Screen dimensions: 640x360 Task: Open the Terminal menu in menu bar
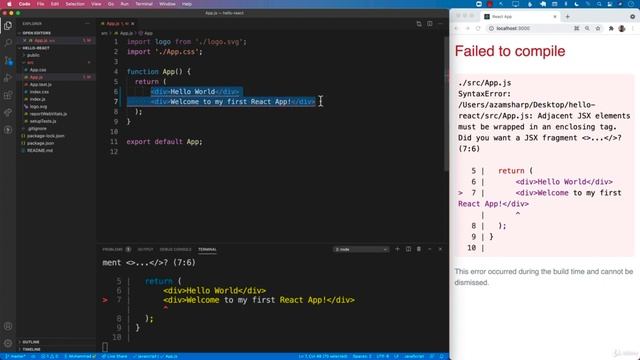point(144,4)
